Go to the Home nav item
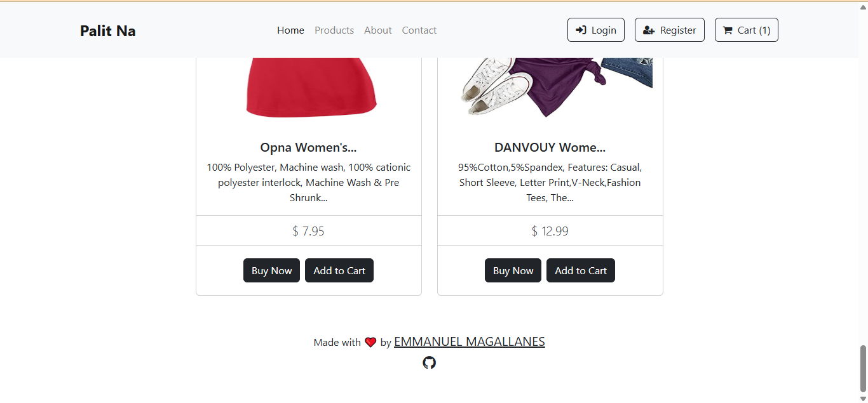The image size is (868, 403). pos(290,30)
